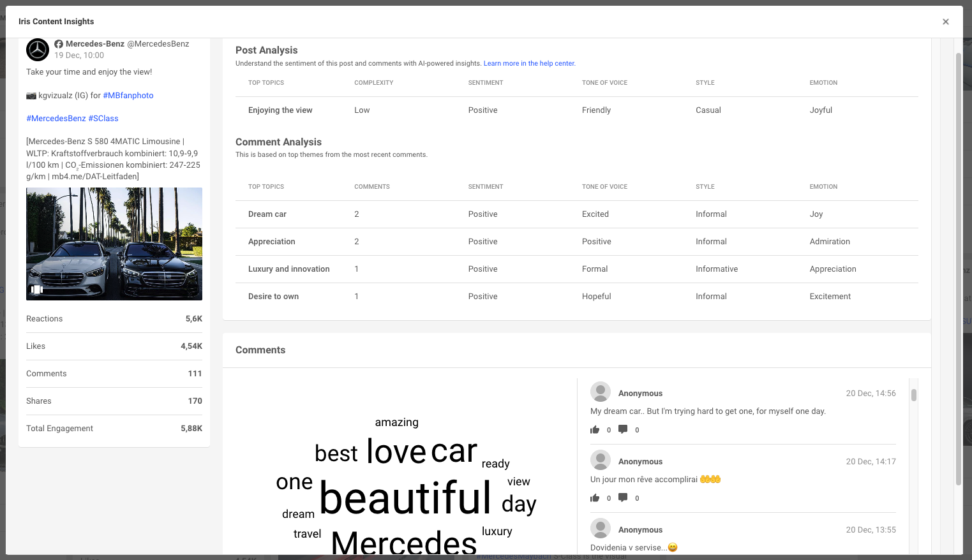Click the Facebook icon beside Mercedes-Benz

59,44
